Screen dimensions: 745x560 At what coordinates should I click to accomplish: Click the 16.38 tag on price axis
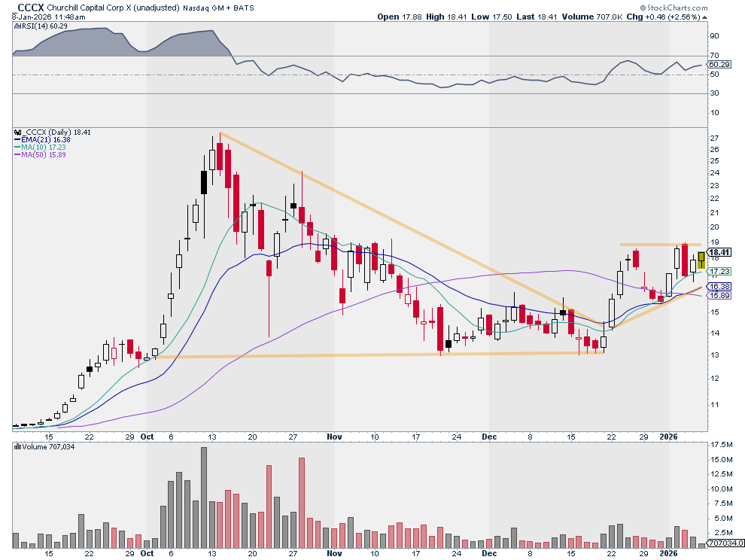click(719, 287)
